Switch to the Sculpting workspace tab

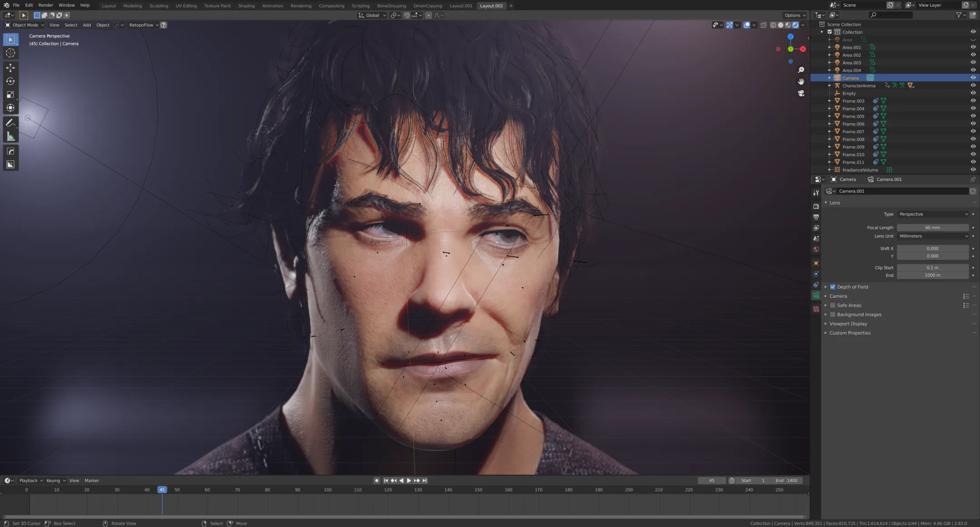point(158,6)
